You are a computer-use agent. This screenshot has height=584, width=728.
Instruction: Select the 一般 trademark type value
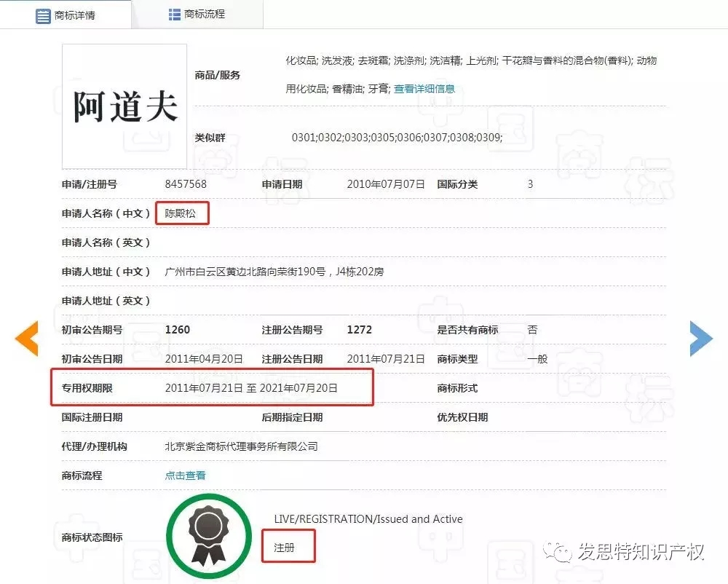(x=538, y=359)
